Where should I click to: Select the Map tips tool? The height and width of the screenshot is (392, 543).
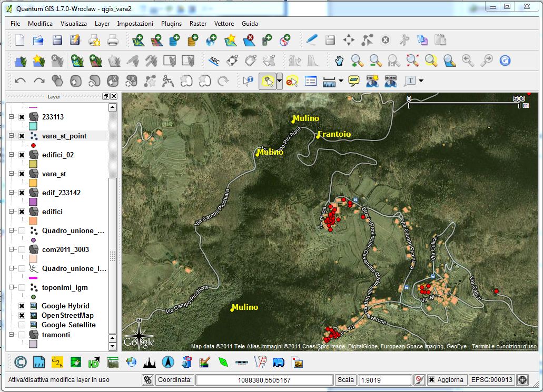click(x=354, y=81)
